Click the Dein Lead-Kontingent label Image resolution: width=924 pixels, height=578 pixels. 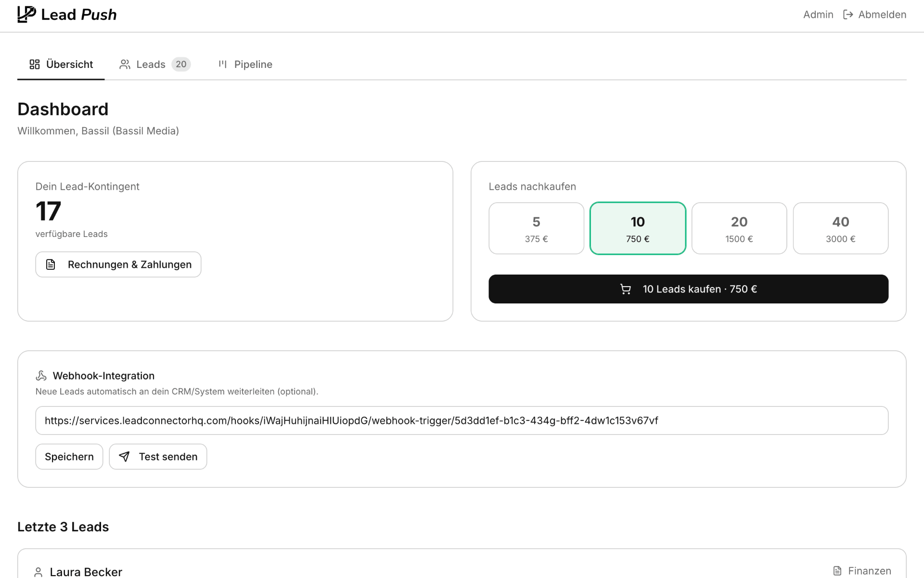[87, 186]
